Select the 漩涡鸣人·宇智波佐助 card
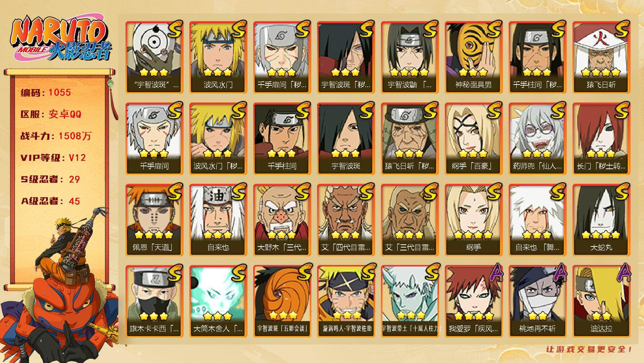644x363 pixels. tap(346, 301)
